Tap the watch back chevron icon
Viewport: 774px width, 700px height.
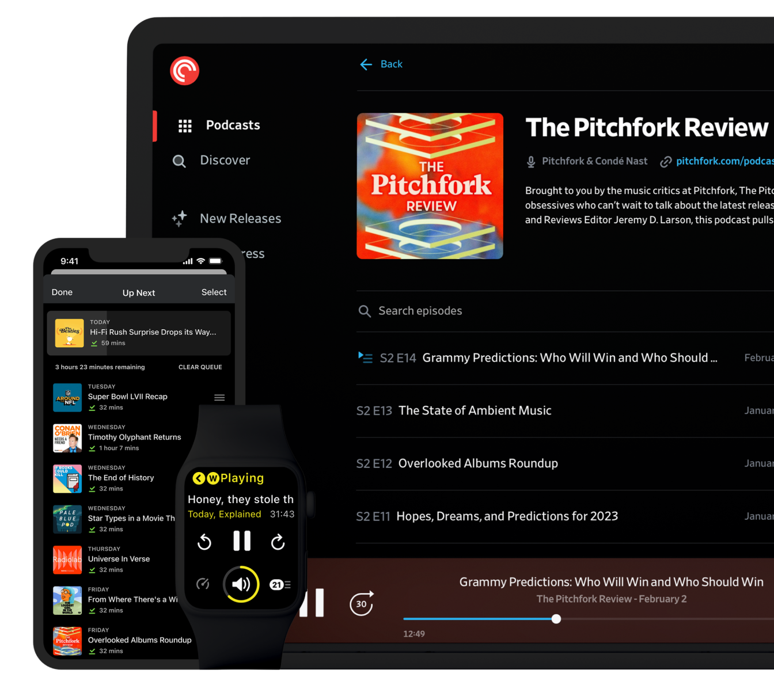199,478
